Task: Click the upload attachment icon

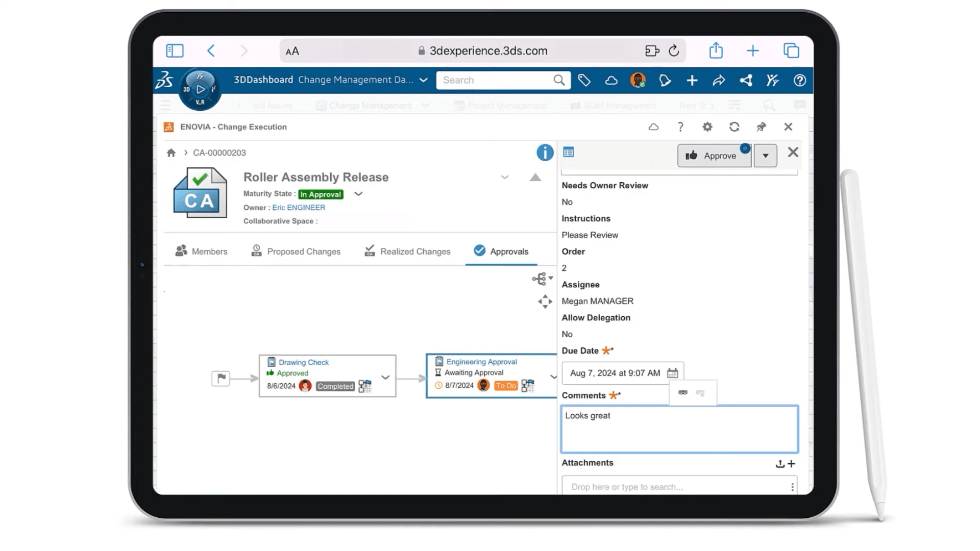Action: coord(780,464)
